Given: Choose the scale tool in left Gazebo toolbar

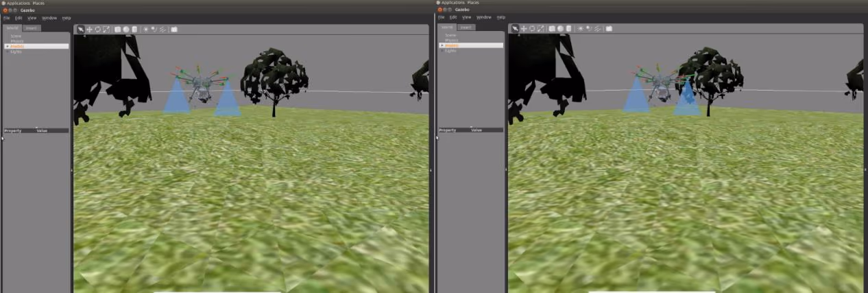Looking at the screenshot, I should tap(106, 30).
